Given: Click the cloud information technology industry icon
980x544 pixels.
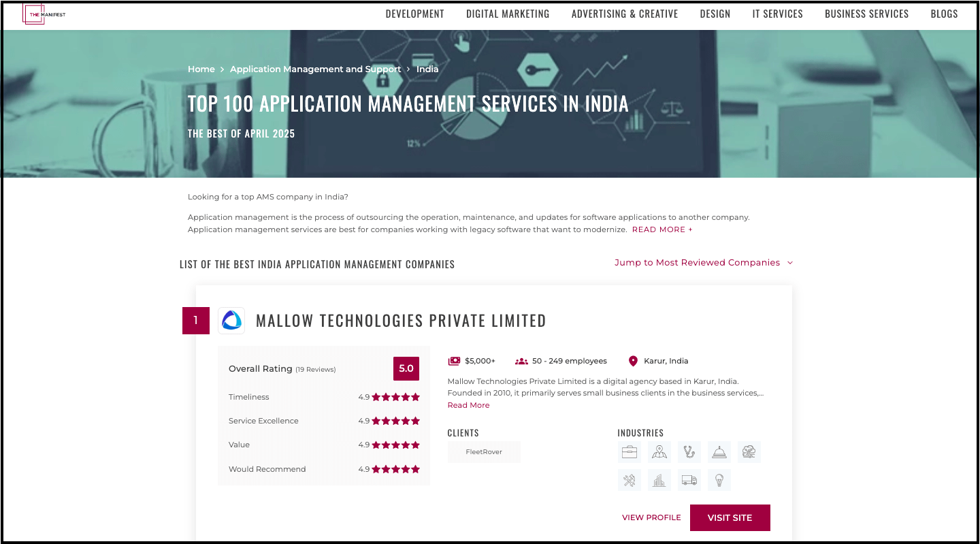Looking at the screenshot, I should 749,452.
